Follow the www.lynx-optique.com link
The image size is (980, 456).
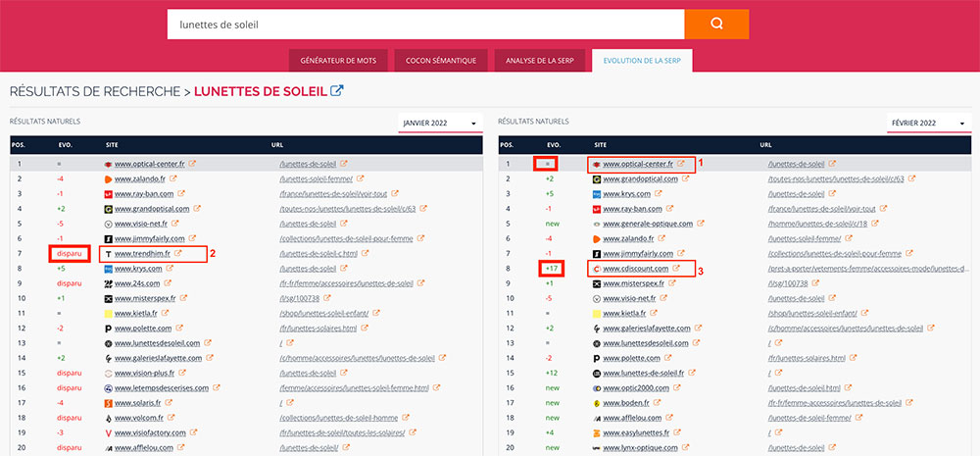(640, 448)
